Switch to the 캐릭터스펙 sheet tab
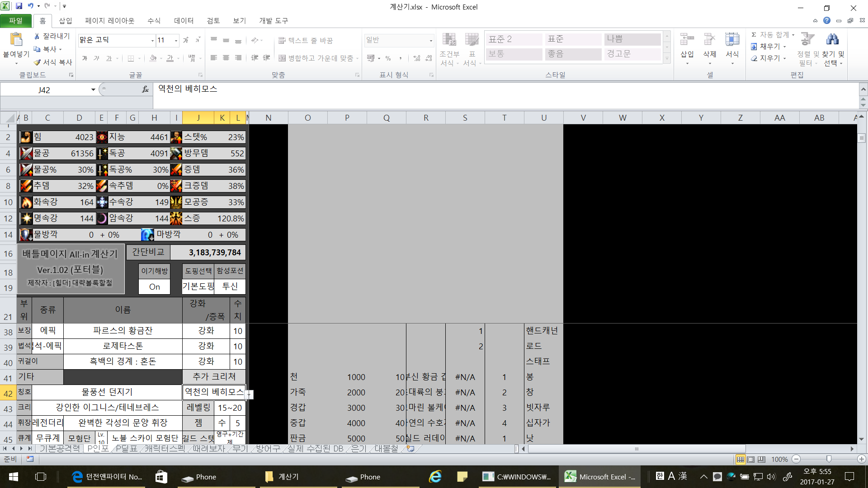The height and width of the screenshot is (488, 868). 165,448
